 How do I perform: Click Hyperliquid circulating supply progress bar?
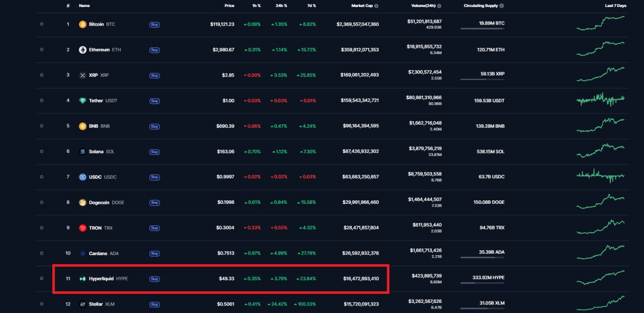click(482, 283)
